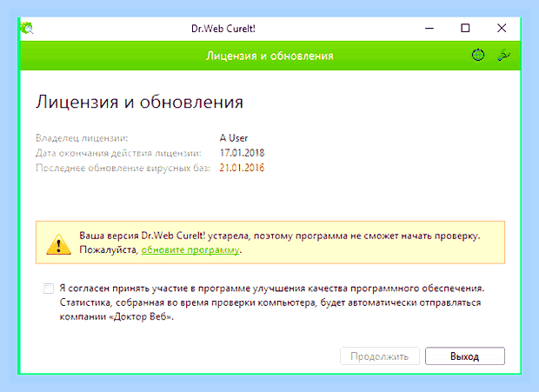This screenshot has width=539, height=392.
Task: Click the outdated version warning message text
Action: tap(279, 243)
